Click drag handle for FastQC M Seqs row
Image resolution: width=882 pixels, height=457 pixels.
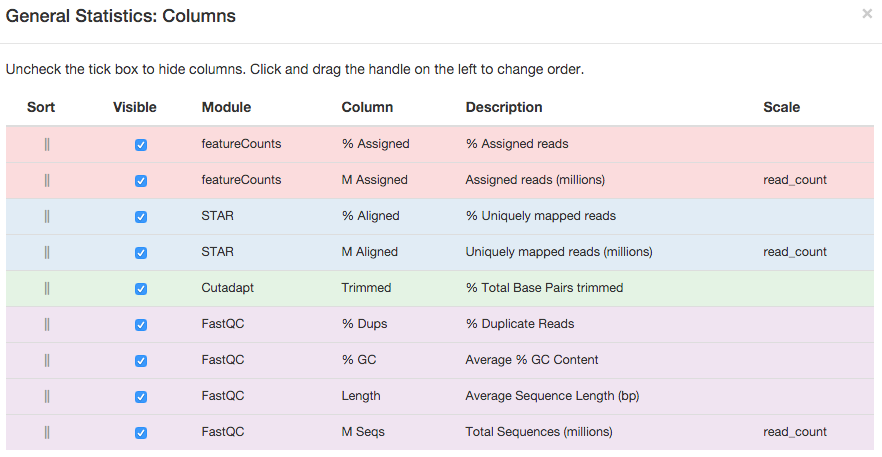click(x=47, y=432)
